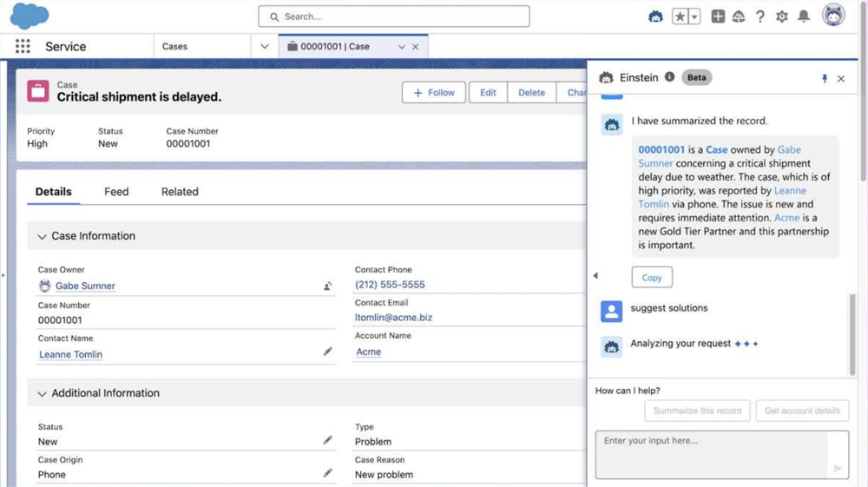Click the Type value Problem
Screen dimensions: 868x487
pyautogui.click(x=373, y=442)
